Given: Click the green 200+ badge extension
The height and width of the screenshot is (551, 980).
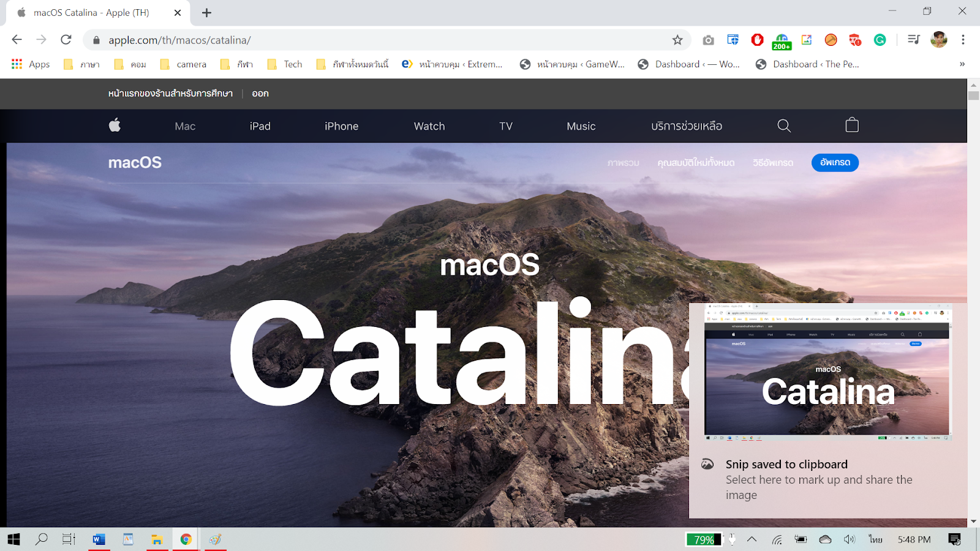Looking at the screenshot, I should (782, 41).
